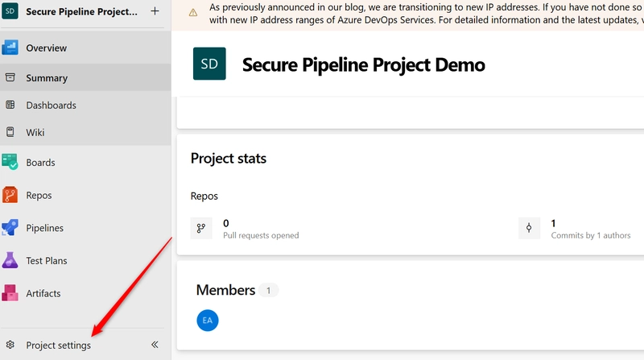This screenshot has width=644, height=360.
Task: Open Boards from the sidebar
Action: click(x=40, y=163)
